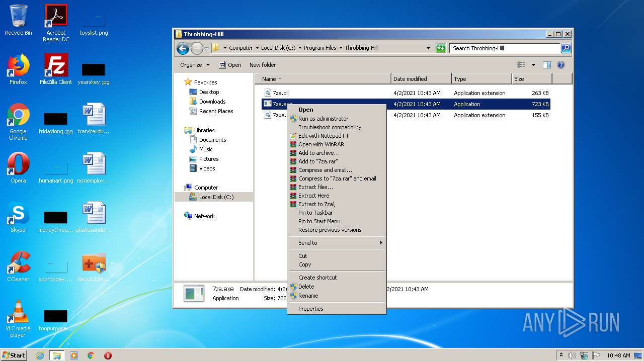Launch Skype desktop shortcut
The image size is (644, 362).
point(18,218)
